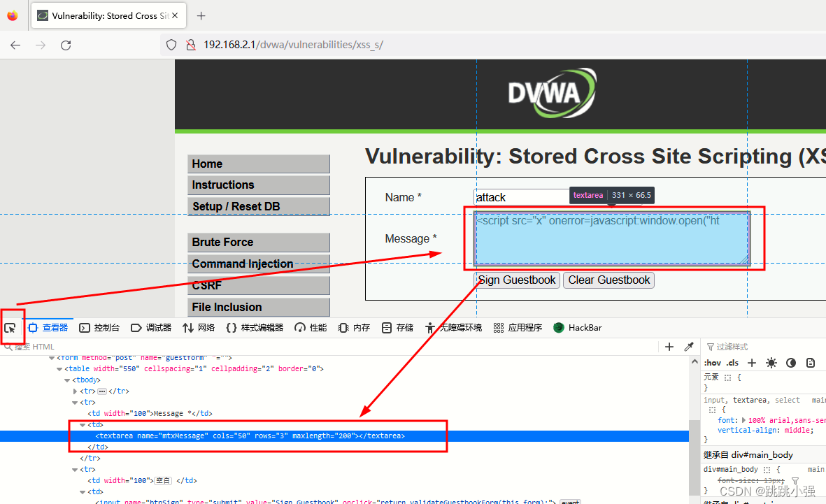
Task: Click the insecure connection lock icon
Action: click(x=191, y=45)
